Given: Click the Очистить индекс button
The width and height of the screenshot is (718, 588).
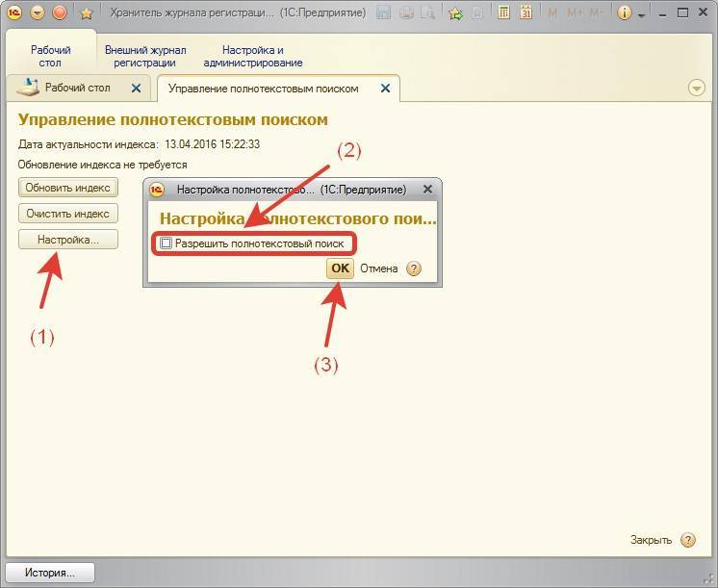Looking at the screenshot, I should (67, 214).
